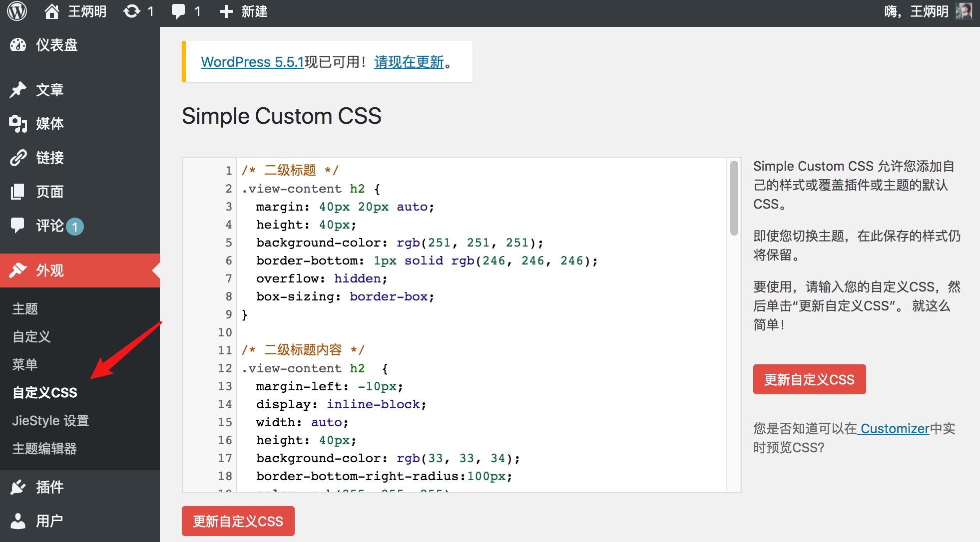This screenshot has height=542, width=980.
Task: Click the CSS editor vertical scrollbar
Action: (734, 198)
